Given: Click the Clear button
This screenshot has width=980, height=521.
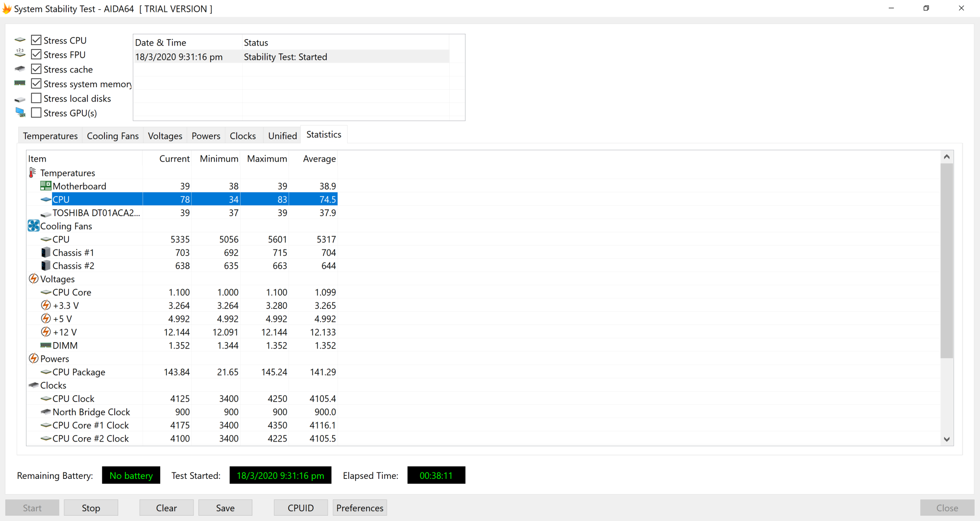Looking at the screenshot, I should [x=167, y=508].
